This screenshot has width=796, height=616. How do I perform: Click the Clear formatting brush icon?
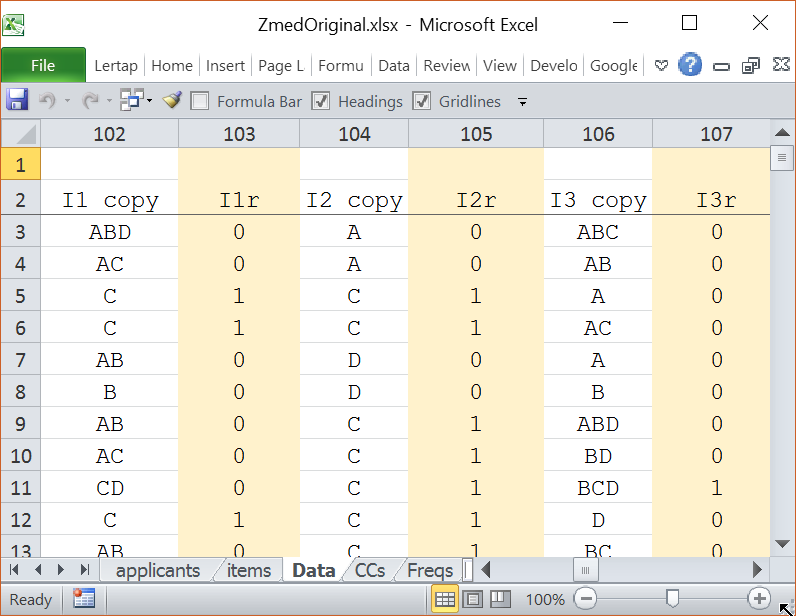[x=172, y=100]
